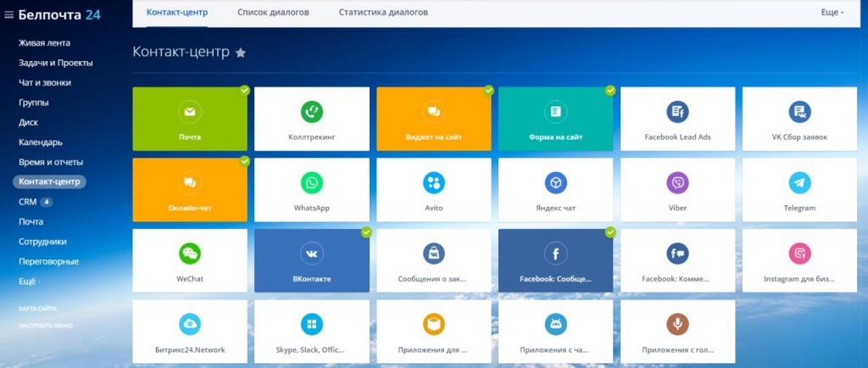The width and height of the screenshot is (868, 368).
Task: Open the Skype, Slack, Offic... grid icon
Action: [x=312, y=324]
